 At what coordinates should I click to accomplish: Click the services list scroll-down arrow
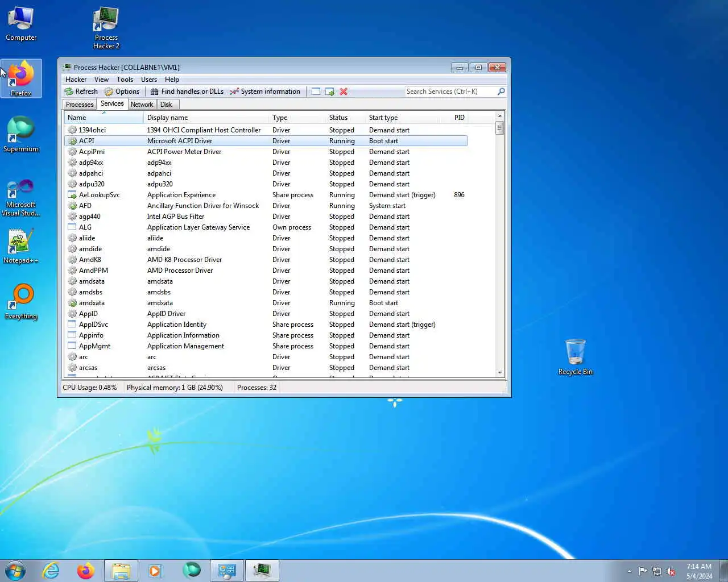click(500, 373)
